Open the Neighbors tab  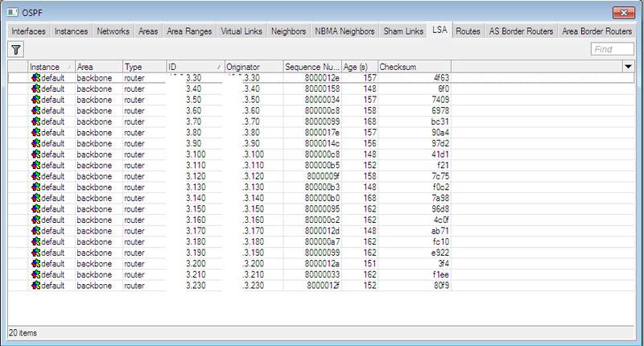(x=288, y=31)
